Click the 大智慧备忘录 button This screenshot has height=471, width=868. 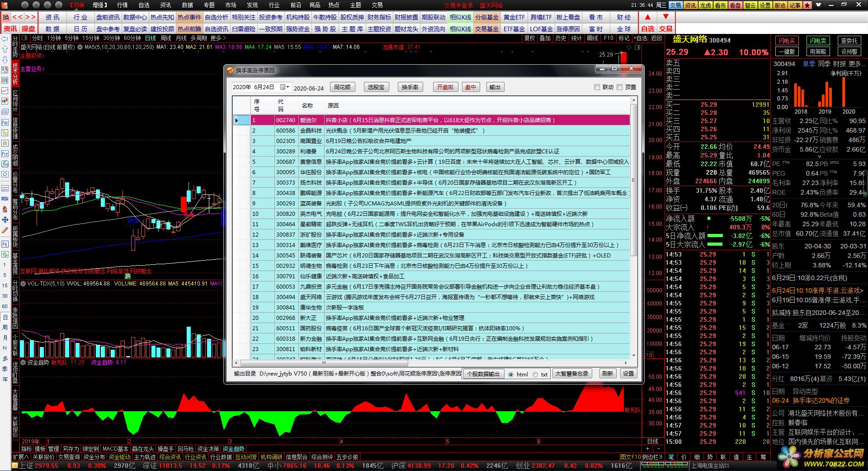point(572,374)
